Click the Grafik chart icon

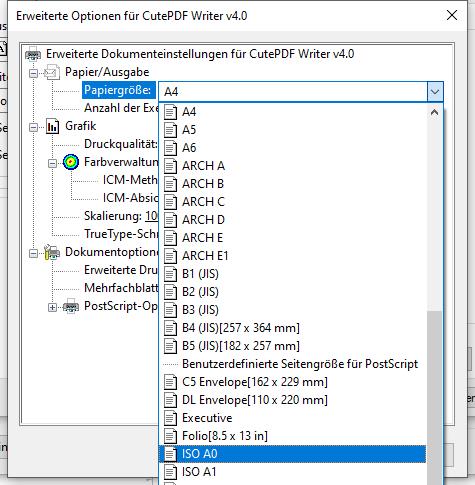(x=52, y=126)
